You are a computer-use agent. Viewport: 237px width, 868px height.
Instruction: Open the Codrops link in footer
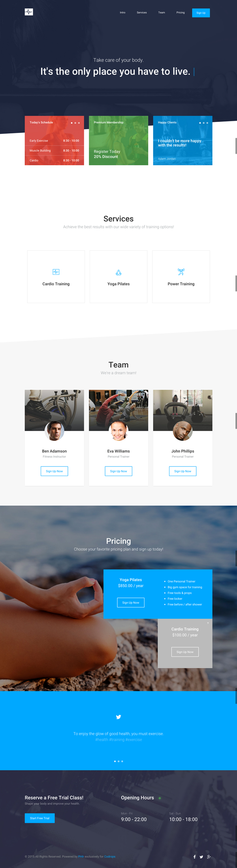click(x=110, y=857)
